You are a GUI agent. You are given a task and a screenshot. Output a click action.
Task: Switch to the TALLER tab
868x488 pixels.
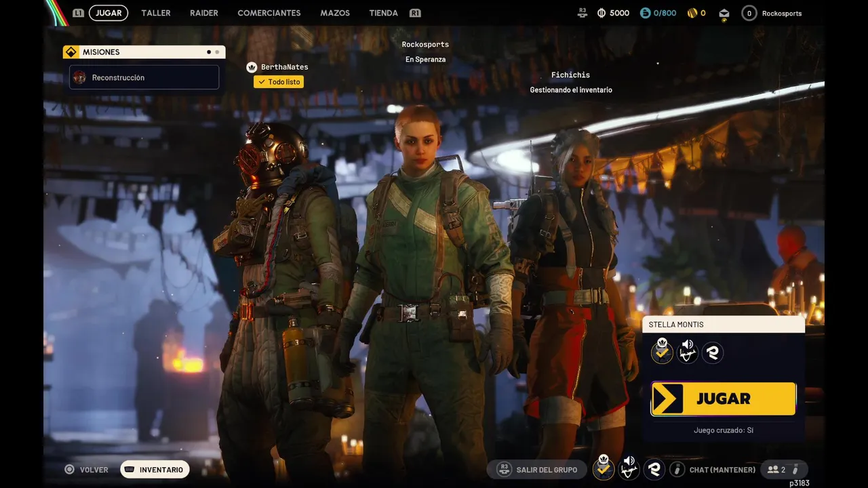[156, 13]
